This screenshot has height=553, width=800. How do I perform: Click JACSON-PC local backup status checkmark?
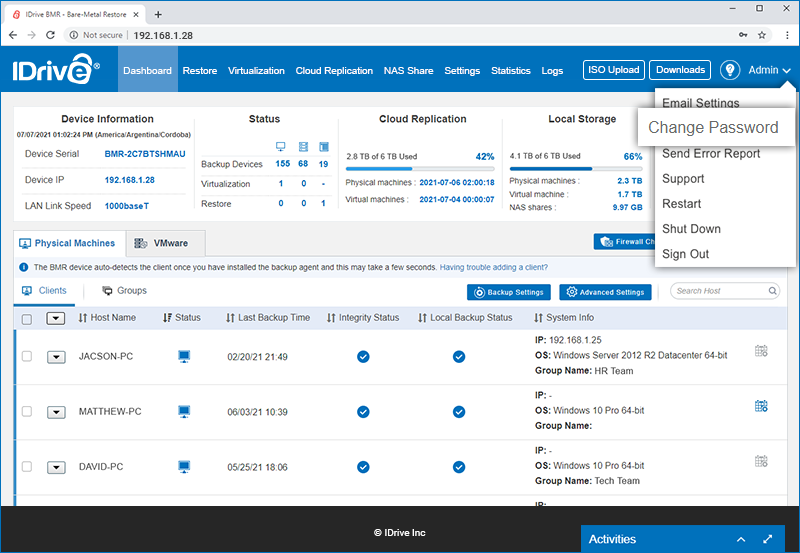tap(459, 357)
